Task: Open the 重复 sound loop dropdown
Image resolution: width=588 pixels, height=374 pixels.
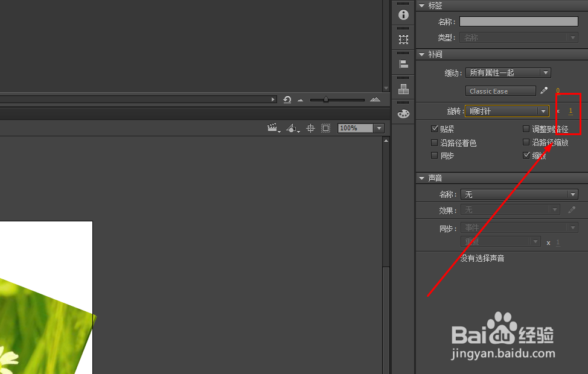Action: pos(500,241)
